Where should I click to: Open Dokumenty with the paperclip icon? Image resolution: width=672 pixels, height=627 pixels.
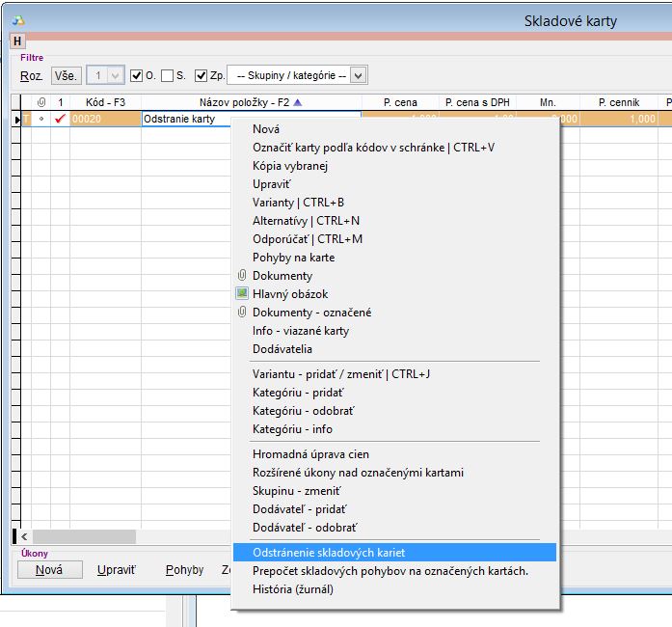click(x=282, y=276)
